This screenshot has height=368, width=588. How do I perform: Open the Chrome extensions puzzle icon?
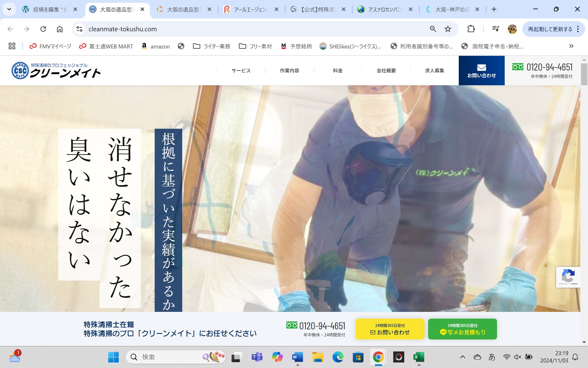coord(471,29)
